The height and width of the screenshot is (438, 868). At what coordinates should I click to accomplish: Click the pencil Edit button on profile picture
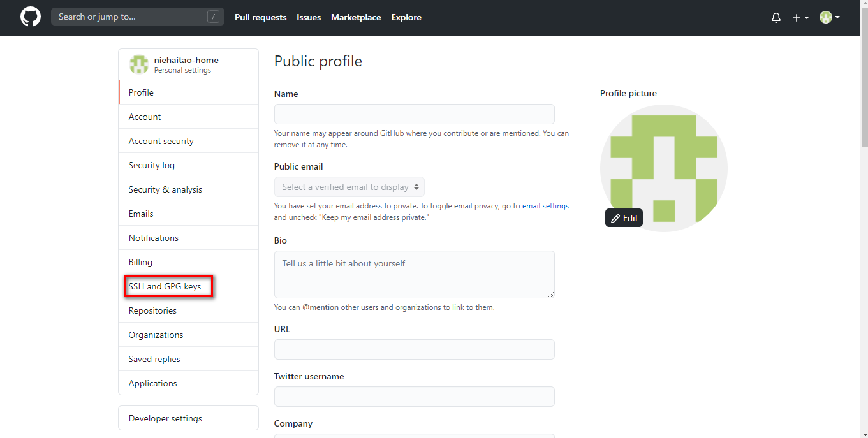(x=624, y=218)
